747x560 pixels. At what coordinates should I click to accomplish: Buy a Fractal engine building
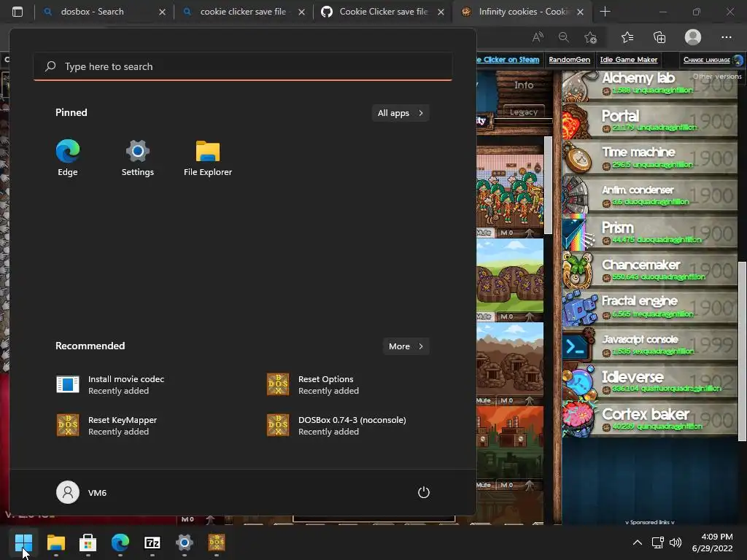(650, 307)
